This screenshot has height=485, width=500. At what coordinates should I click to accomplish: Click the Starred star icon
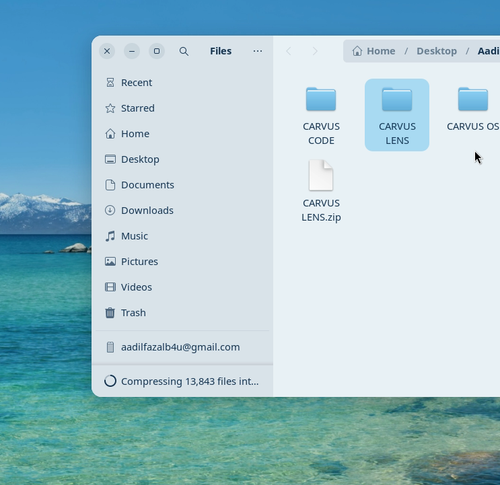pos(110,108)
